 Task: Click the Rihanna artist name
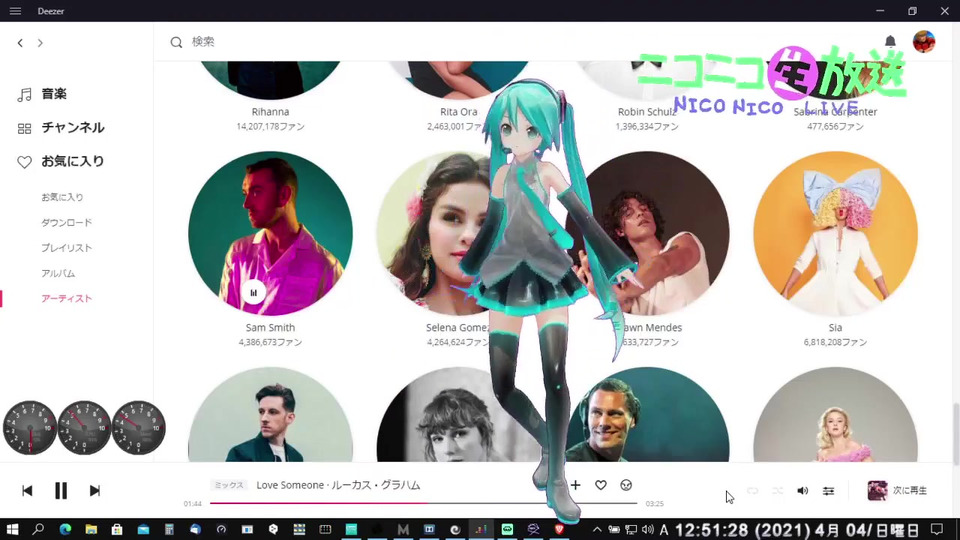[270, 112]
